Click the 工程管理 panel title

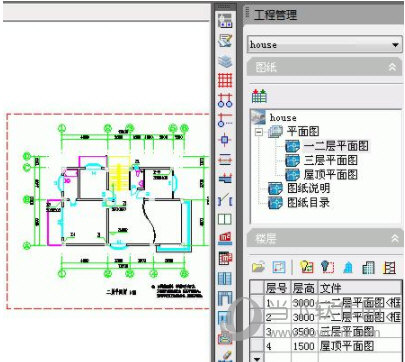coord(275,15)
